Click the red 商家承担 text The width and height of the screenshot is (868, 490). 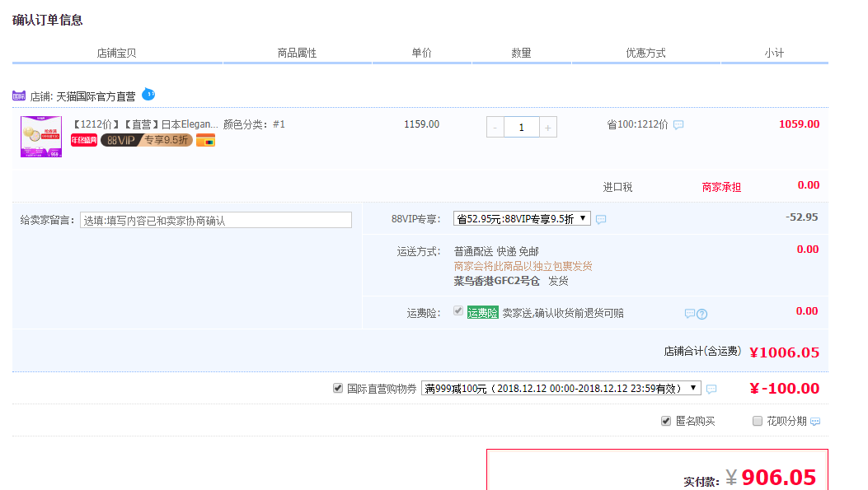tap(721, 187)
